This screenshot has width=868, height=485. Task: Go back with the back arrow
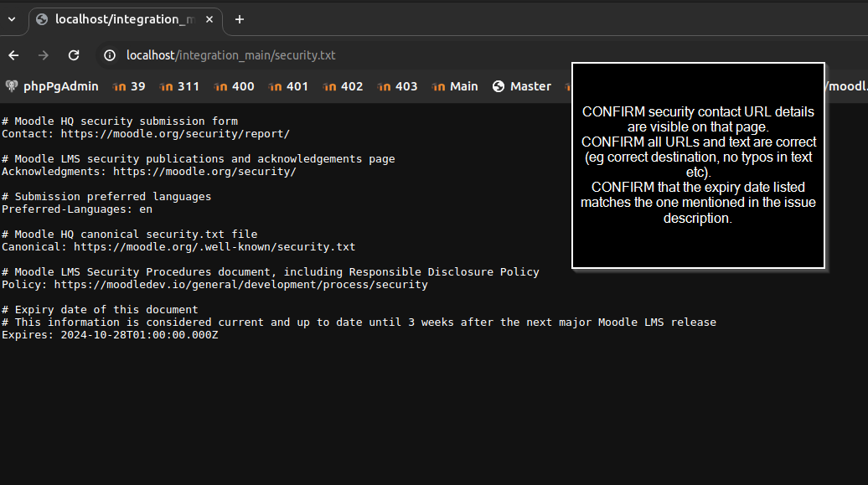pyautogui.click(x=14, y=55)
